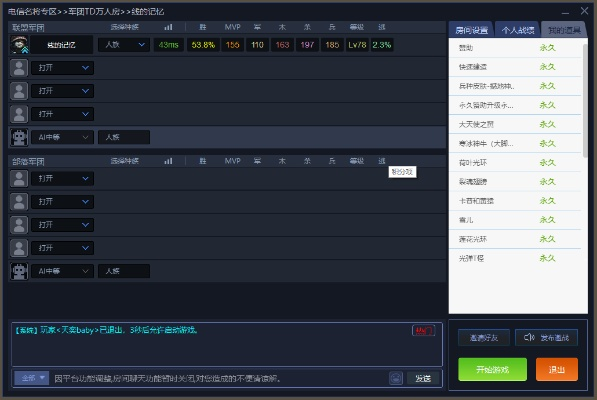Click empty slot avatar in first 联盟军团 open row

click(x=19, y=68)
